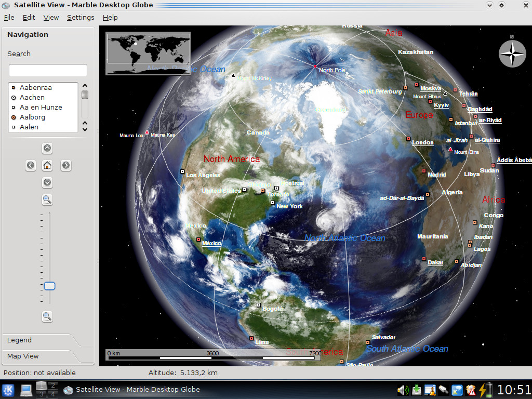Click the home view button
This screenshot has width=532, height=399.
[47, 165]
